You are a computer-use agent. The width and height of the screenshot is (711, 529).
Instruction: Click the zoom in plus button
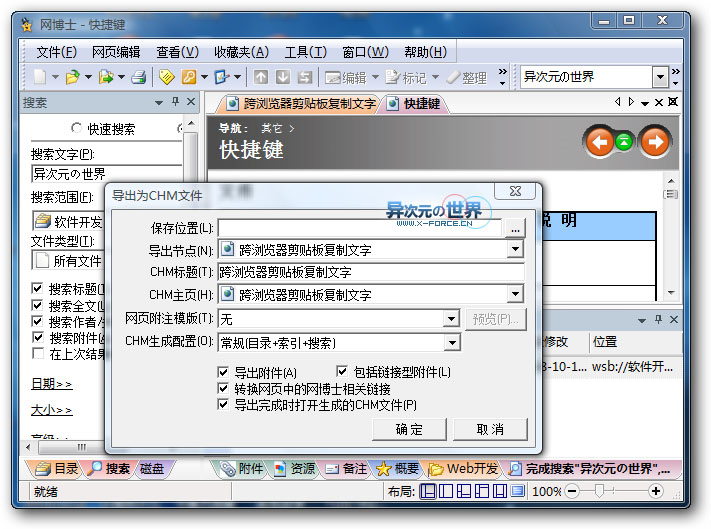click(x=656, y=491)
